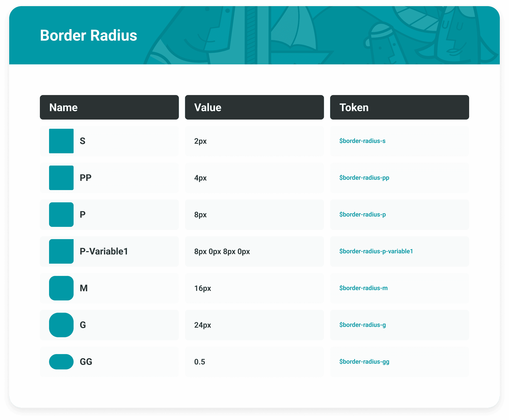This screenshot has width=509, height=420.
Task: Click the PP radius teal swatch
Action: [61, 178]
